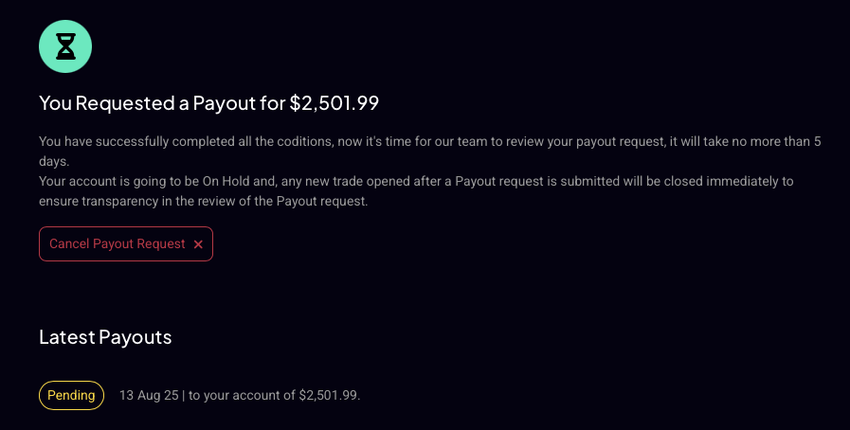Click the $2,501.99 amount in the heading
850x430 pixels.
click(334, 102)
